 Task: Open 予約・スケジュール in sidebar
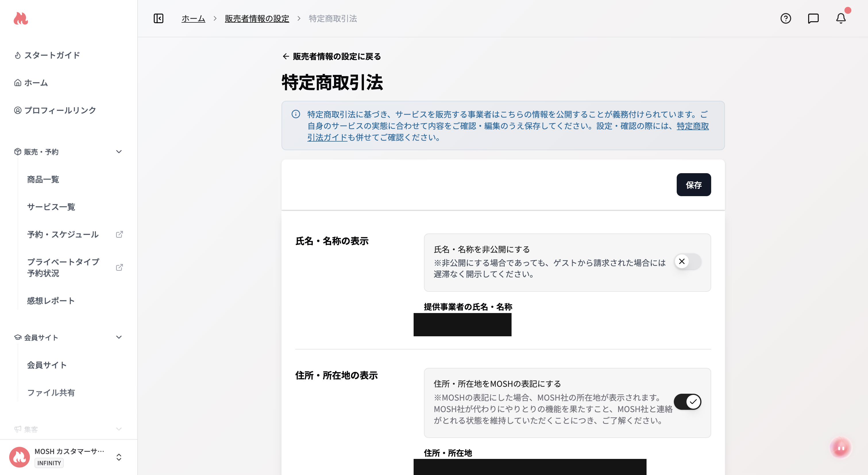pyautogui.click(x=63, y=234)
